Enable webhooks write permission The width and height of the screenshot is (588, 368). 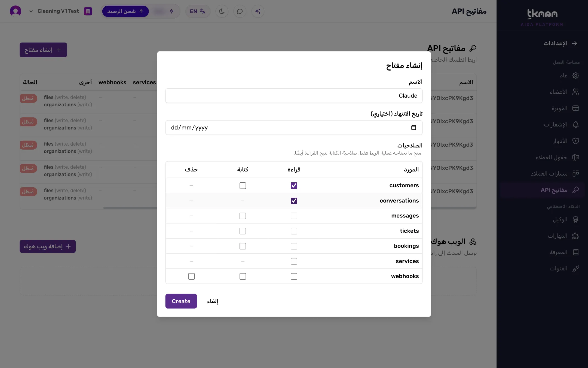(x=243, y=276)
